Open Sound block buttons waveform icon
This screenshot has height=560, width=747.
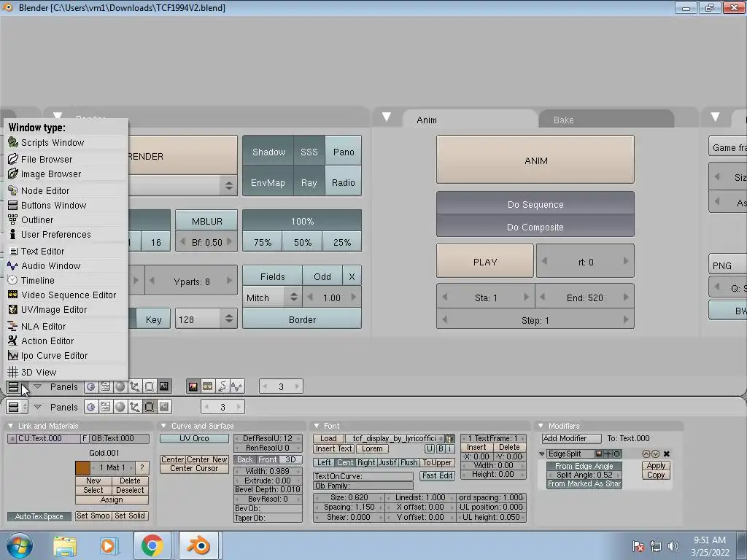237,386
